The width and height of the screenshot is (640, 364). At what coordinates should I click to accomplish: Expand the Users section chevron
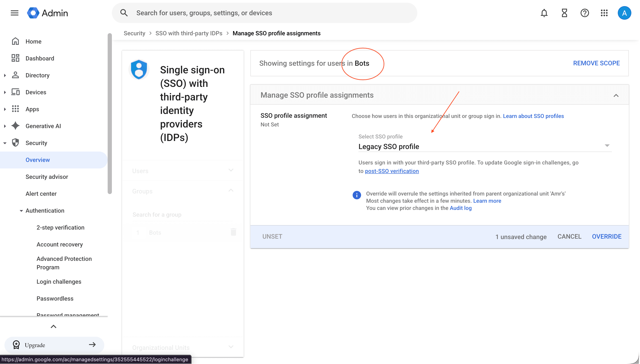231,170
